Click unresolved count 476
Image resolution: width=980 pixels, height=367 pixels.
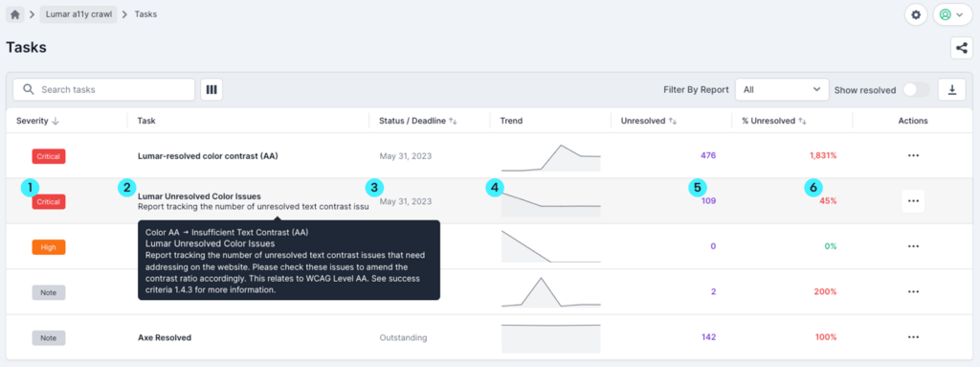click(708, 155)
